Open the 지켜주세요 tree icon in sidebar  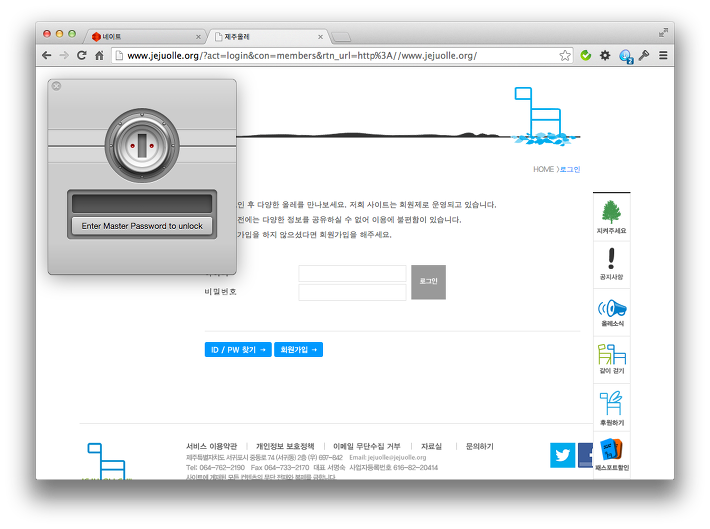pos(611,217)
